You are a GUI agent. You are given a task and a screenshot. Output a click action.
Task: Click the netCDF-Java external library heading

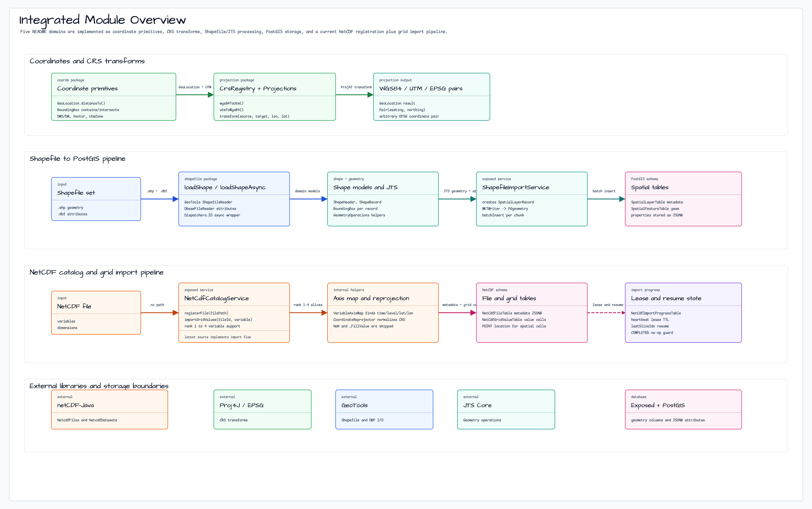coord(75,405)
